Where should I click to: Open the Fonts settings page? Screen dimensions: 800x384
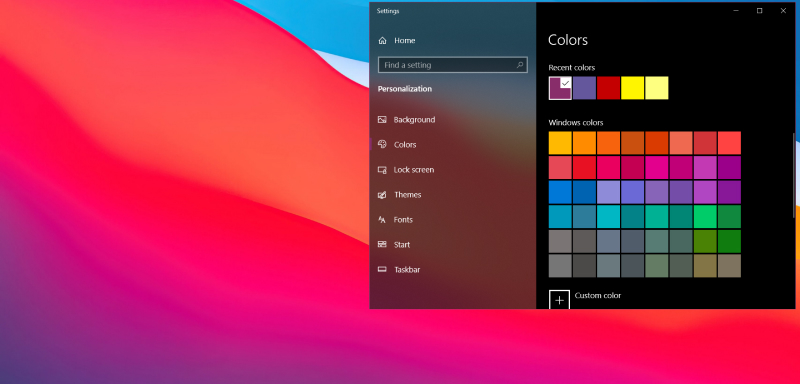(395, 220)
